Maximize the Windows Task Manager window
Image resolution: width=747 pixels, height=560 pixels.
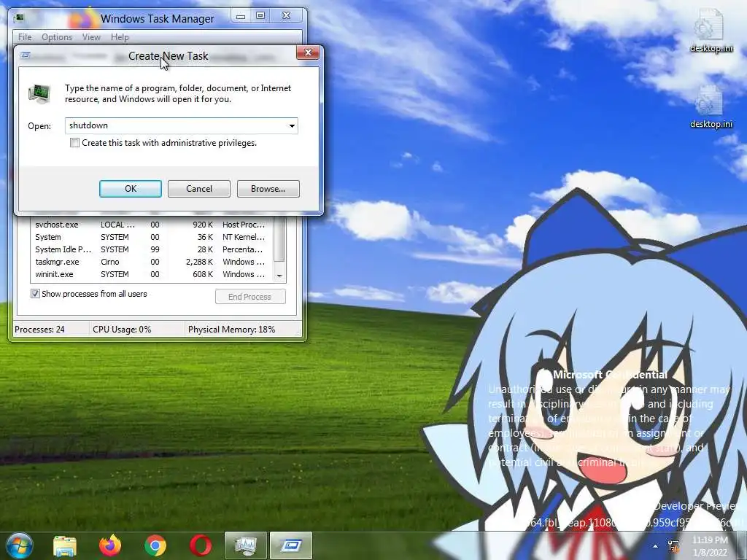coord(260,16)
